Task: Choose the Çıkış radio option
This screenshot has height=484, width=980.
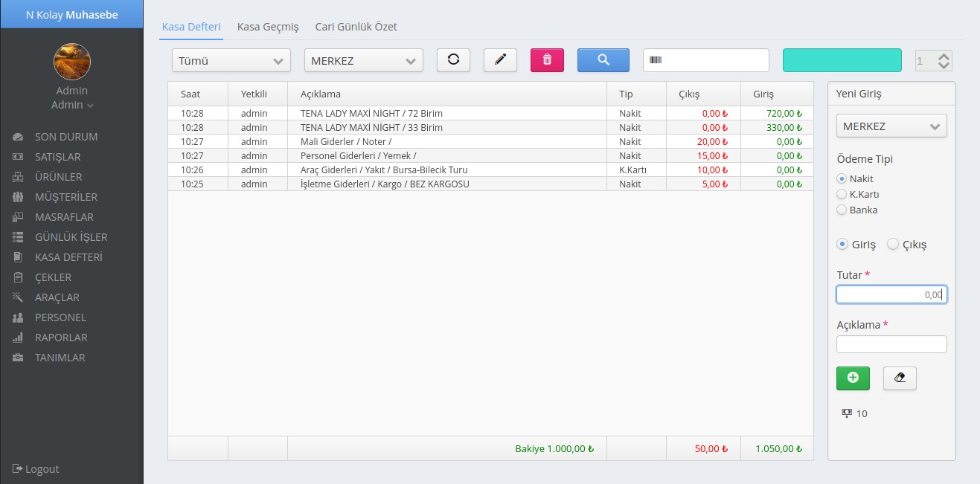Action: [893, 245]
